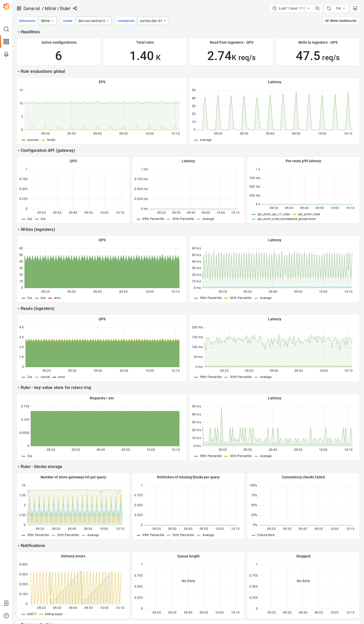Open the Last 1 hour time picker
364x624 pixels.
pos(291,8)
